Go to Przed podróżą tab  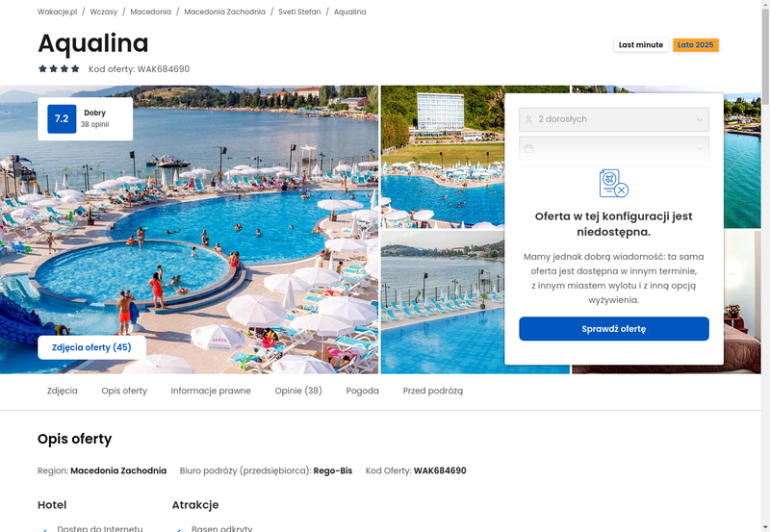[432, 391]
